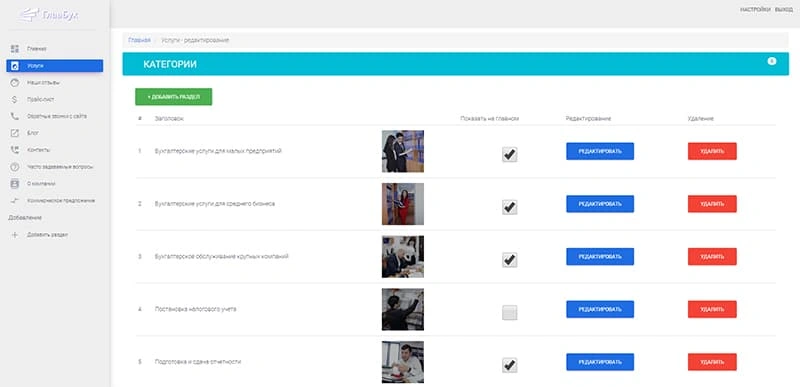
Task: Click the ГлавБух logo
Action: (x=49, y=15)
